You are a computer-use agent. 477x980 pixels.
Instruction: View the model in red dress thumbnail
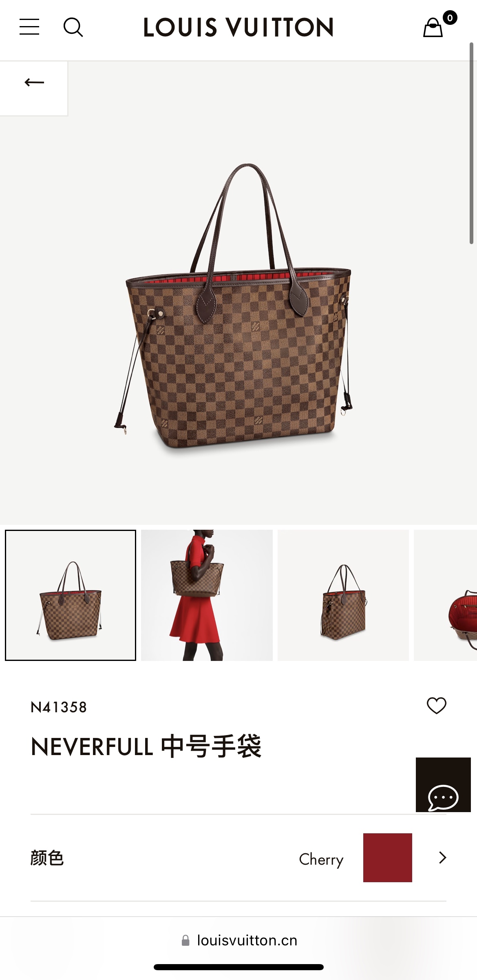pos(207,595)
